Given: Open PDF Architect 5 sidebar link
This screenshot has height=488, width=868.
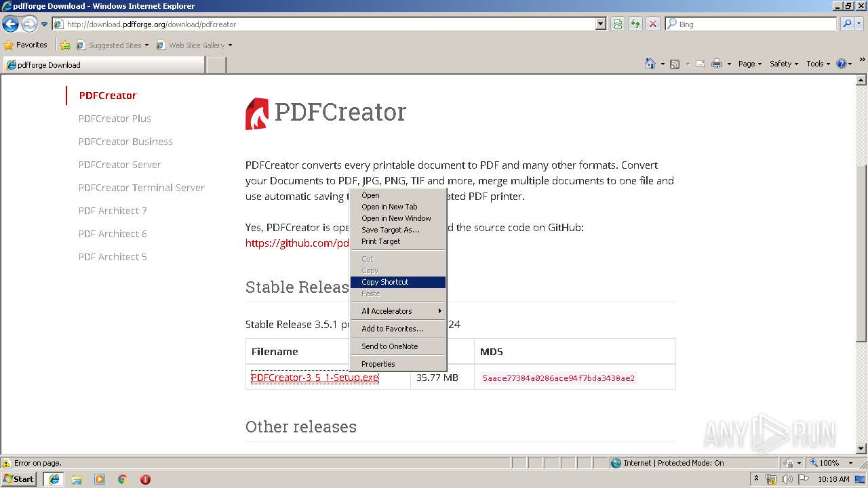Looking at the screenshot, I should pyautogui.click(x=113, y=257).
